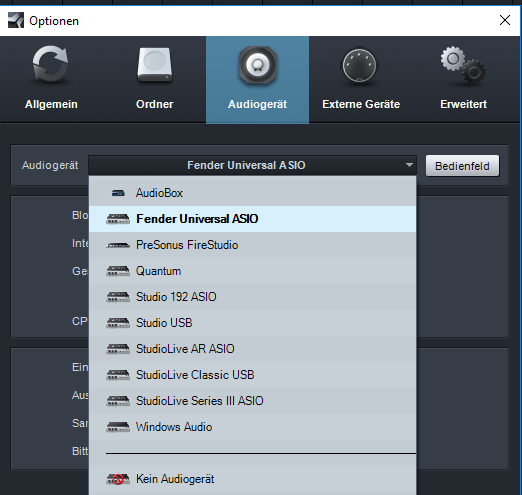Click the Fender Universal ASIO device icon
The height and width of the screenshot is (495, 522).
tap(118, 219)
